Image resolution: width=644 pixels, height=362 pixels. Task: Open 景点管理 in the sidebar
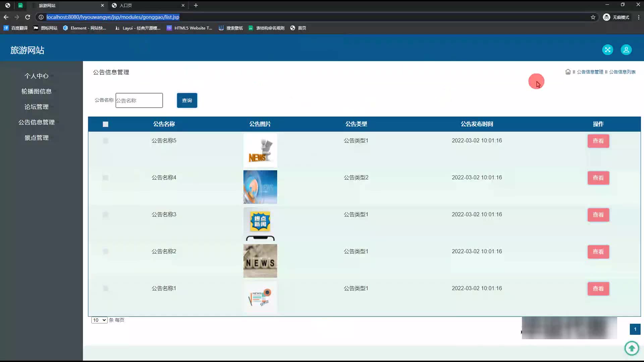tap(37, 138)
